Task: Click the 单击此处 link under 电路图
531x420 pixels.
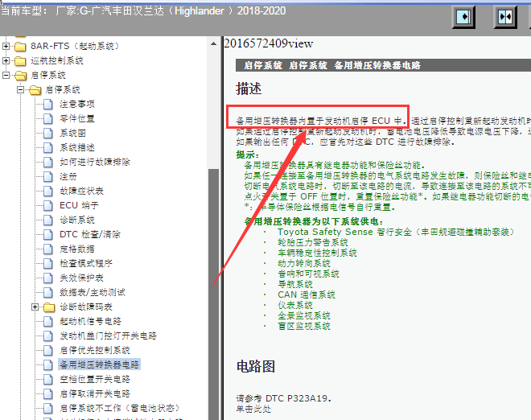Action: click(253, 410)
